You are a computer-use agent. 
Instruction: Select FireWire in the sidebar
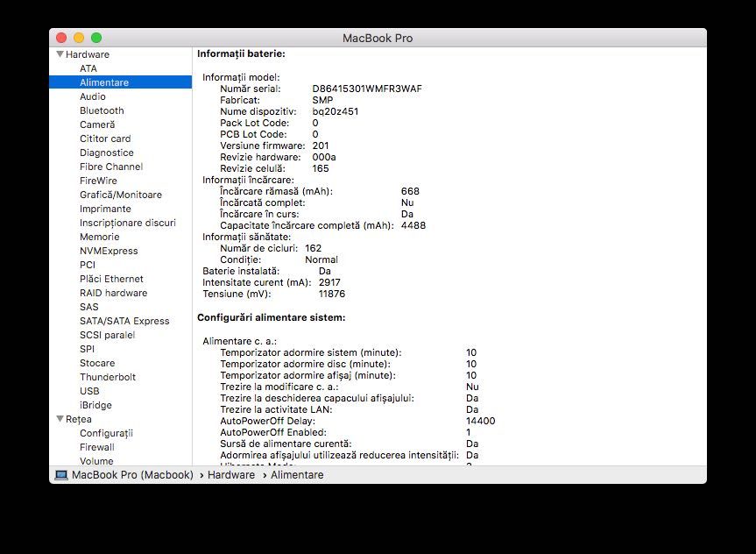point(98,181)
